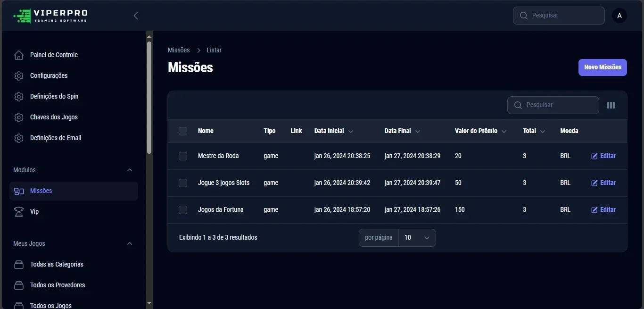The image size is (644, 309).
Task: Click the Listar breadcrumb
Action: pos(214,50)
